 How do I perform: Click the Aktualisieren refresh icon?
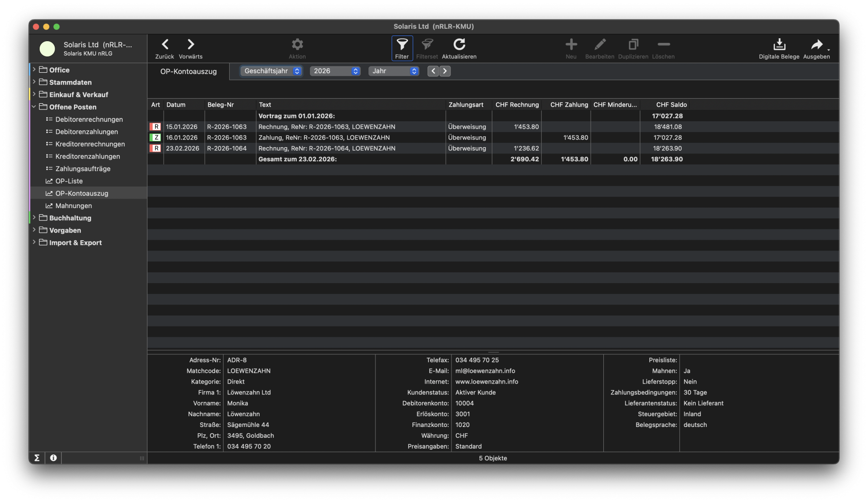[459, 45]
